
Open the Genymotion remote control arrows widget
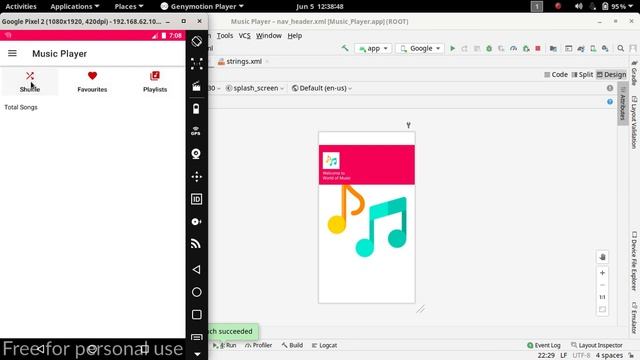[x=196, y=176]
